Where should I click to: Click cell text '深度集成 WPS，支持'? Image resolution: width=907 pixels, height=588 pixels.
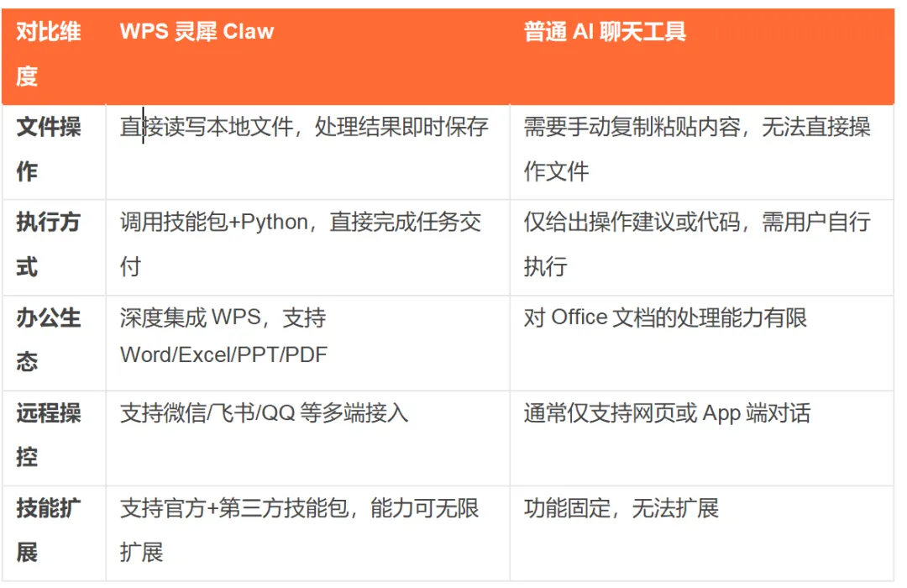[x=223, y=318]
